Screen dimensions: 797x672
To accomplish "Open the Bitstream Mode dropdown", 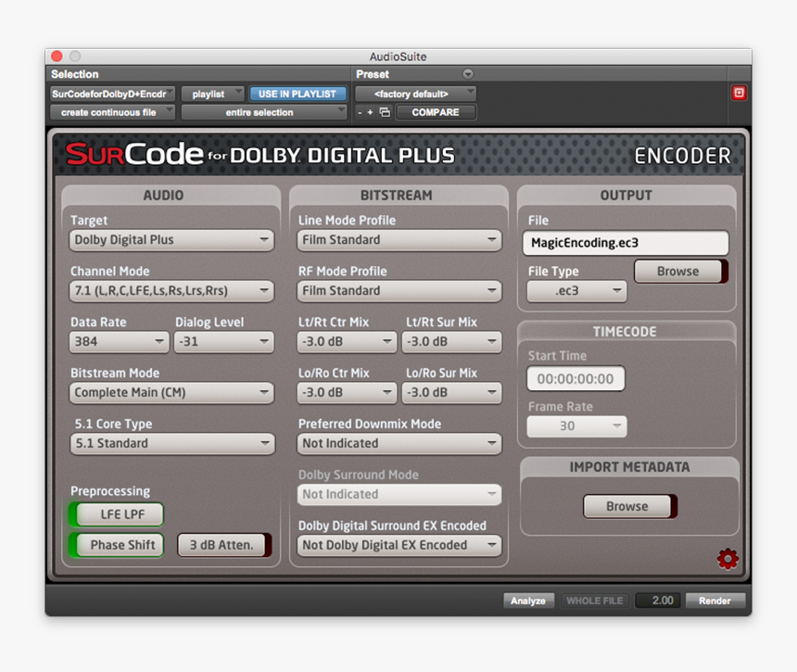I will [171, 392].
